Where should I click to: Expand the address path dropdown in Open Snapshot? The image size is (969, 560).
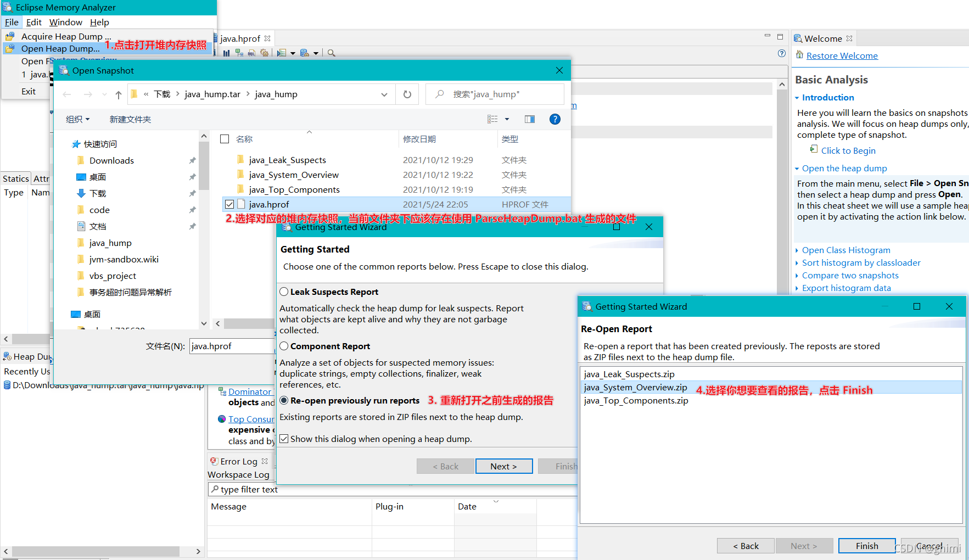click(x=384, y=94)
